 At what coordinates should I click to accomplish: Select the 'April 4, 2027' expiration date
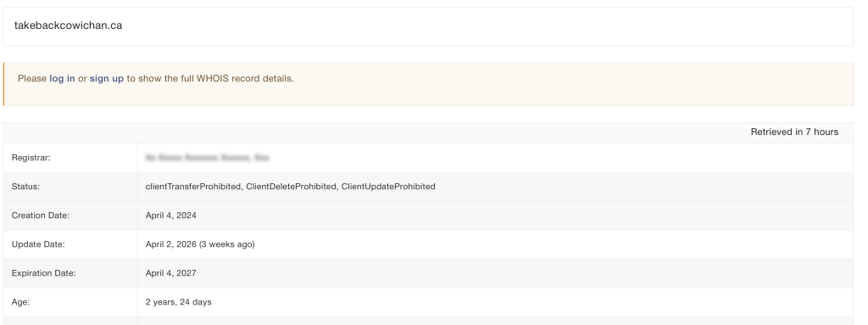pyautogui.click(x=170, y=273)
